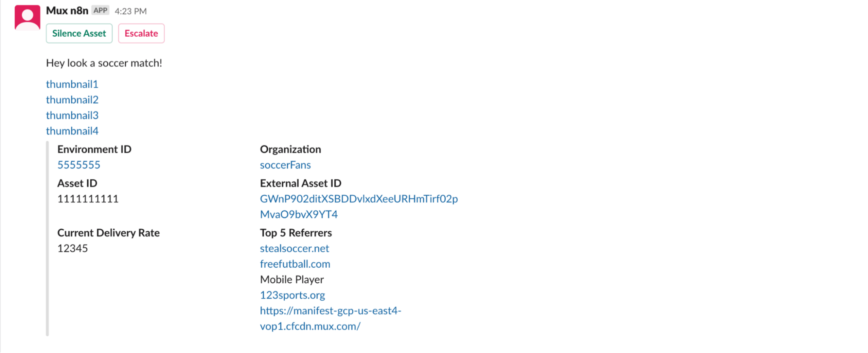Viewport: 868px width, 353px height.
Task: Click the APP badge next to Mux n8n
Action: coord(100,10)
